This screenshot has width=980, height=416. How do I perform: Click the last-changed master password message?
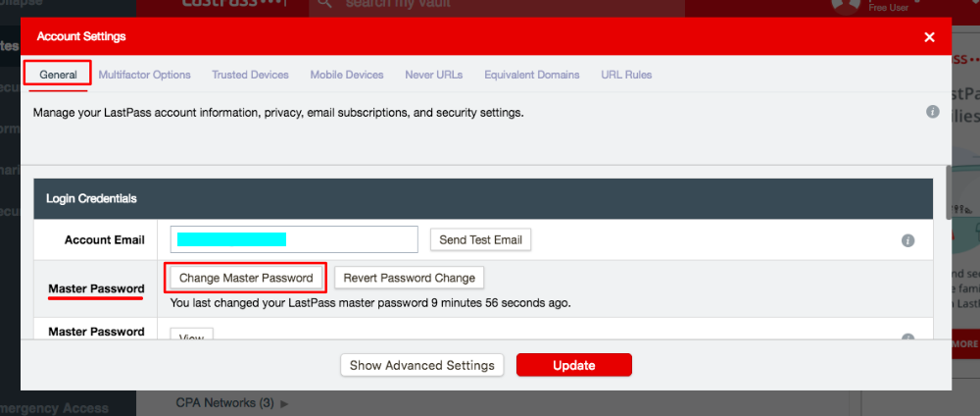point(370,303)
